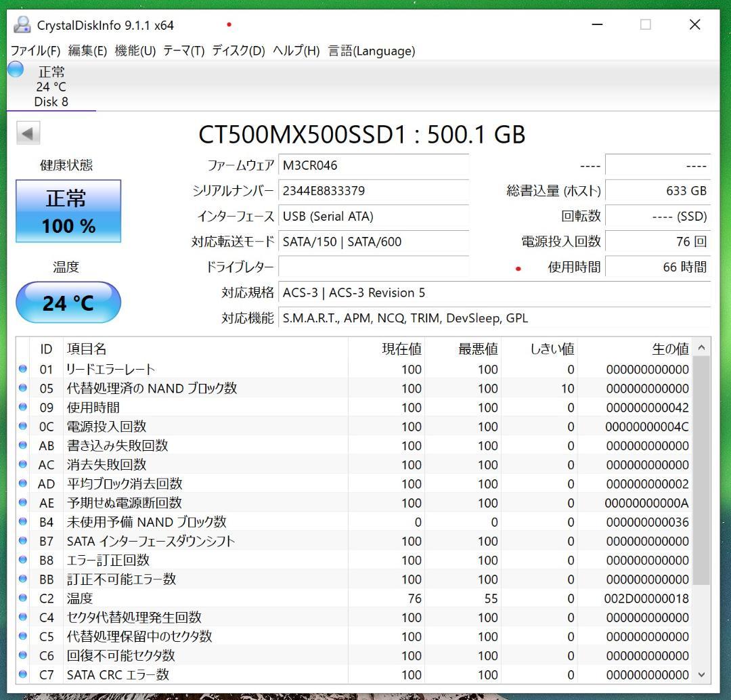Click status dot of row C6 回復不可能セクタ数
731x700 pixels.
pyautogui.click(x=23, y=655)
